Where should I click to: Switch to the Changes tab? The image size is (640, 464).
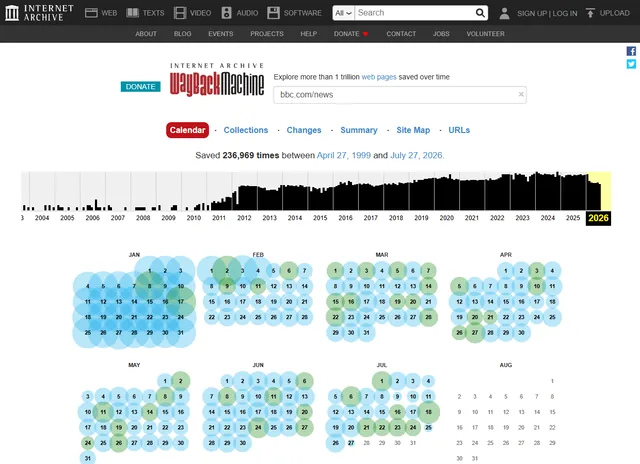(304, 130)
